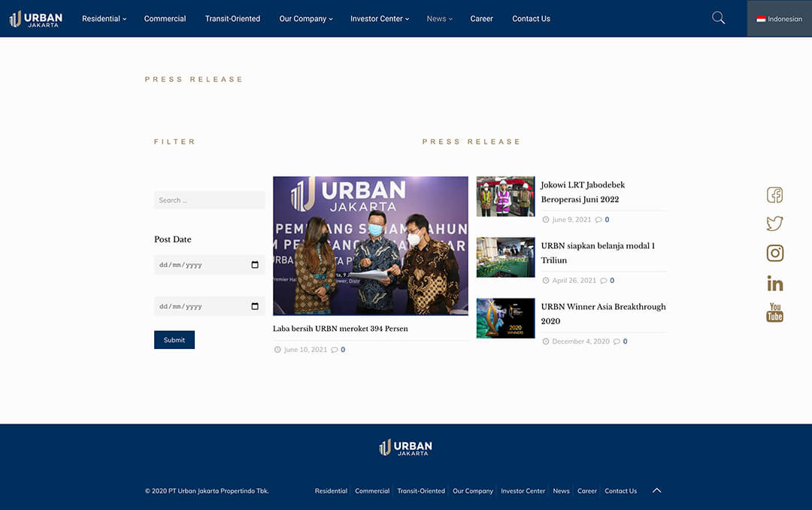Expand the Our Company dropdown
Viewport: 812px width, 510px height.
tap(305, 18)
